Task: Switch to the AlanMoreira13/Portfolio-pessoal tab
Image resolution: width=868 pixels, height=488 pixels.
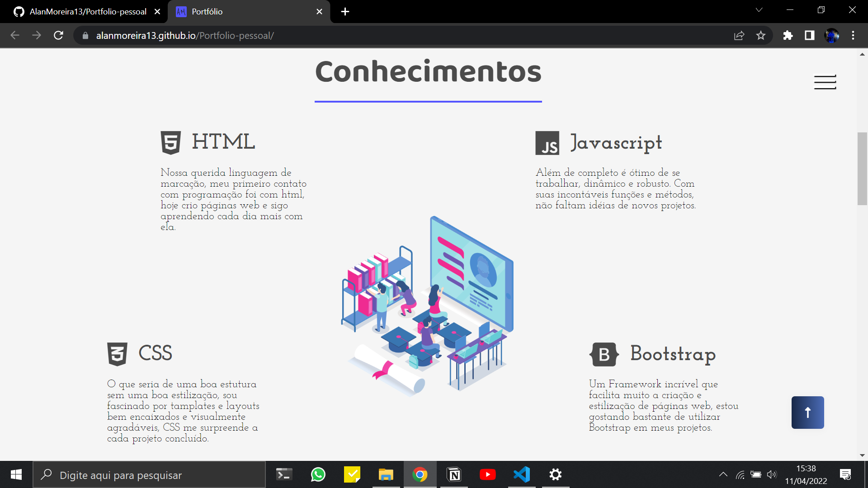Action: 87,12
